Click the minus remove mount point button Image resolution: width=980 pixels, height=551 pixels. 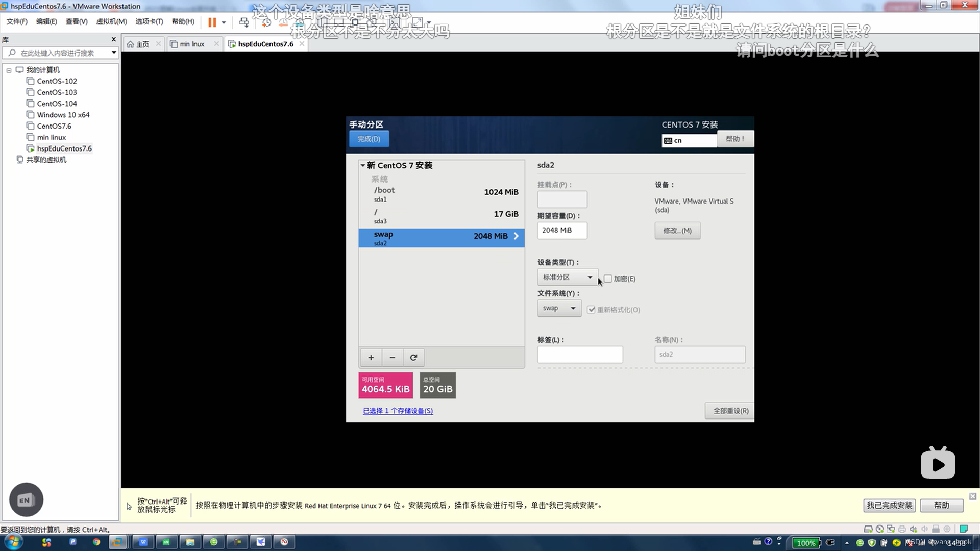click(393, 358)
